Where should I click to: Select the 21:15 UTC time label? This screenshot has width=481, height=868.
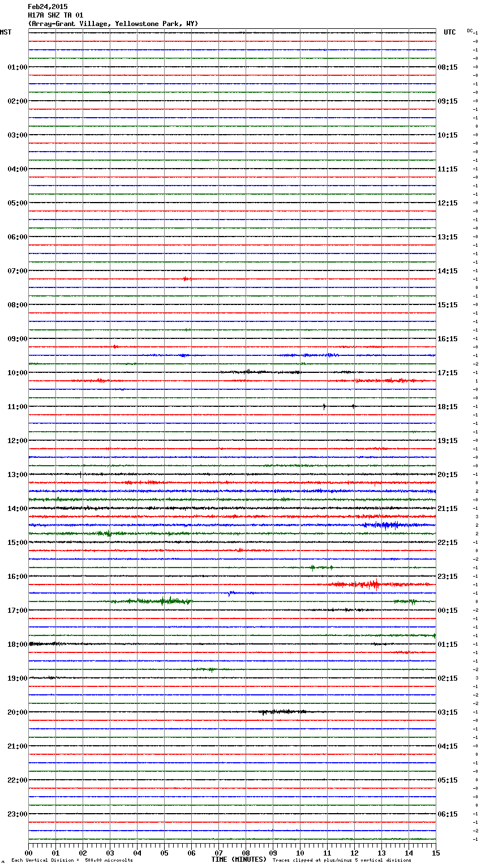click(x=448, y=509)
